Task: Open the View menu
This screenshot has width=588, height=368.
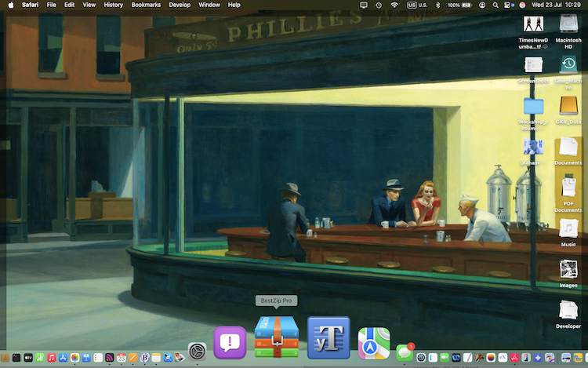Action: coord(89,5)
